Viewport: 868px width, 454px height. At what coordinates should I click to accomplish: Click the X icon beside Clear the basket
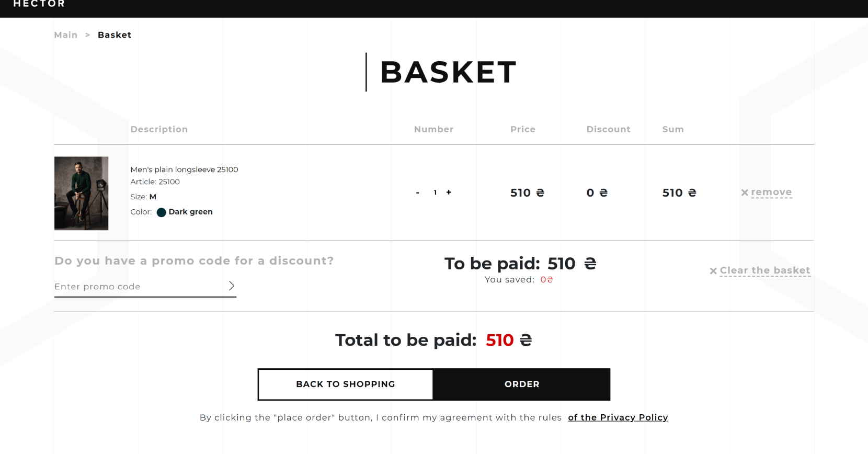pyautogui.click(x=713, y=271)
